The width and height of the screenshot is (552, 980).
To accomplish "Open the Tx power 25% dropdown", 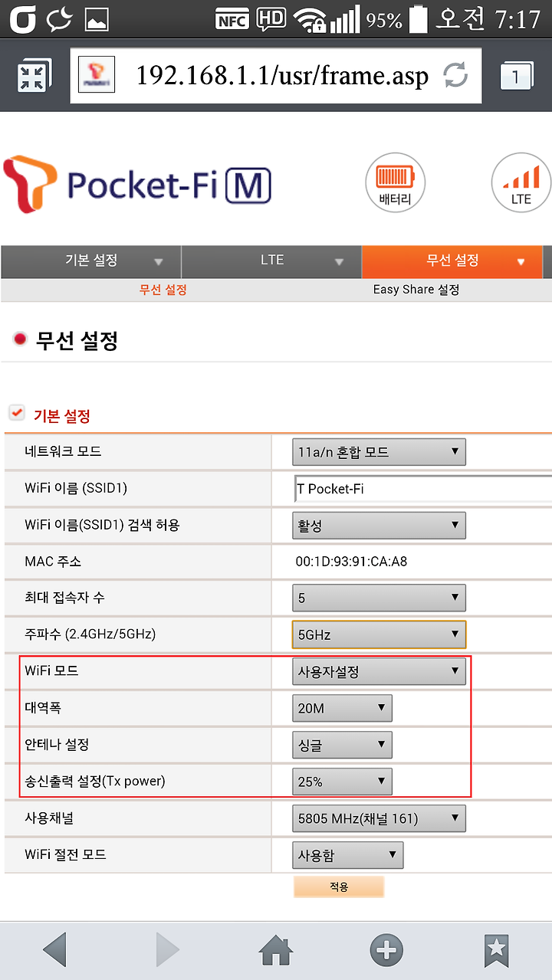I will click(343, 782).
